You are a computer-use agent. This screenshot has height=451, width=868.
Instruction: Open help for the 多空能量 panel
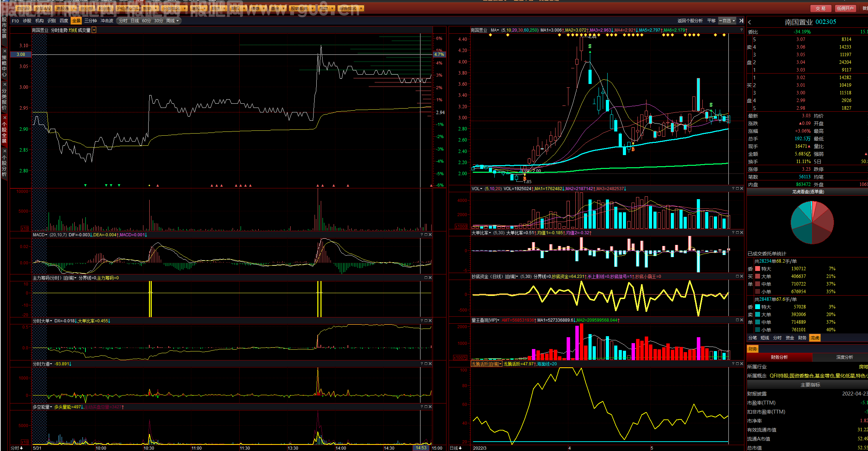pos(422,407)
